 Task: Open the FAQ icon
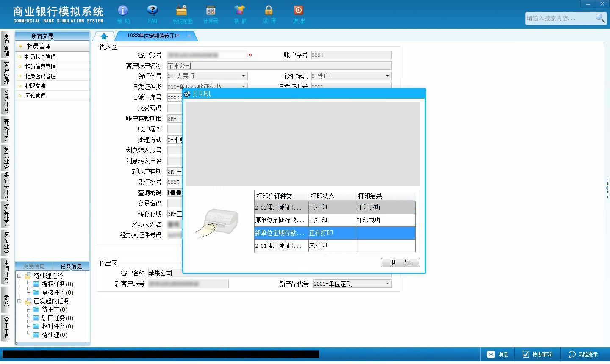point(152,14)
